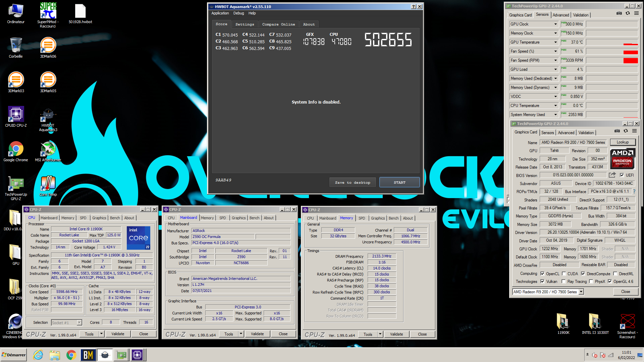Screen dimensions: 644x362
Task: Expand the GPU Clock sensor dropdown
Action: pos(555,24)
